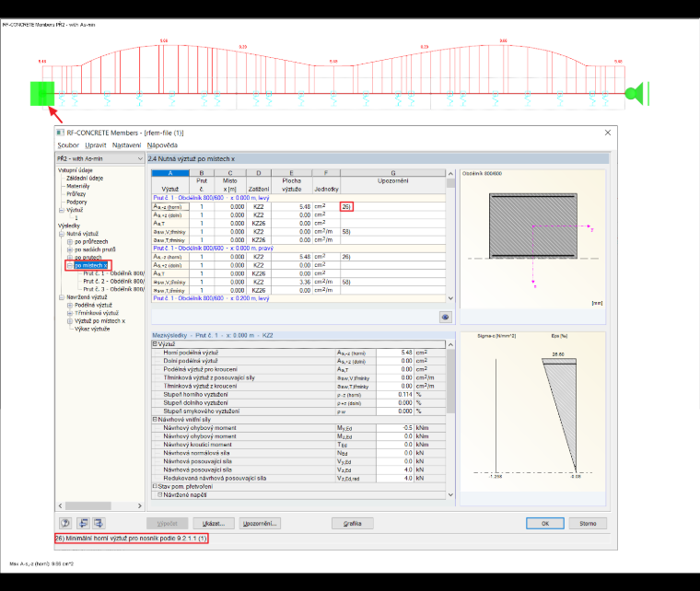
Task: Click column A header in results table
Action: (x=170, y=173)
